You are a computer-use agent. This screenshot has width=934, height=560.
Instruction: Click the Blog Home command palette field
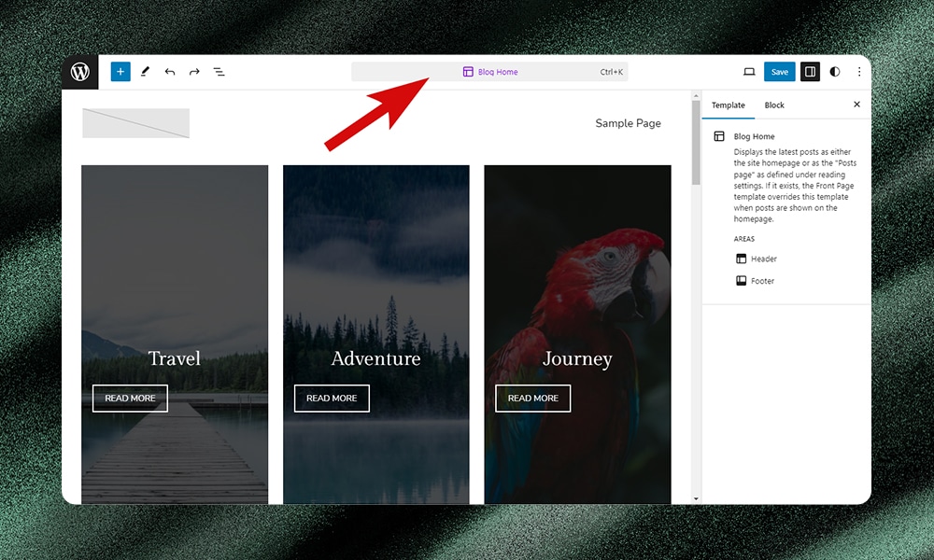[x=490, y=71]
